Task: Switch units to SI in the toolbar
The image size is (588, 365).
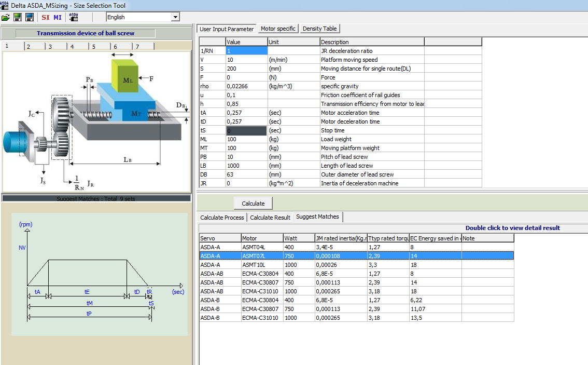Action: (46, 17)
